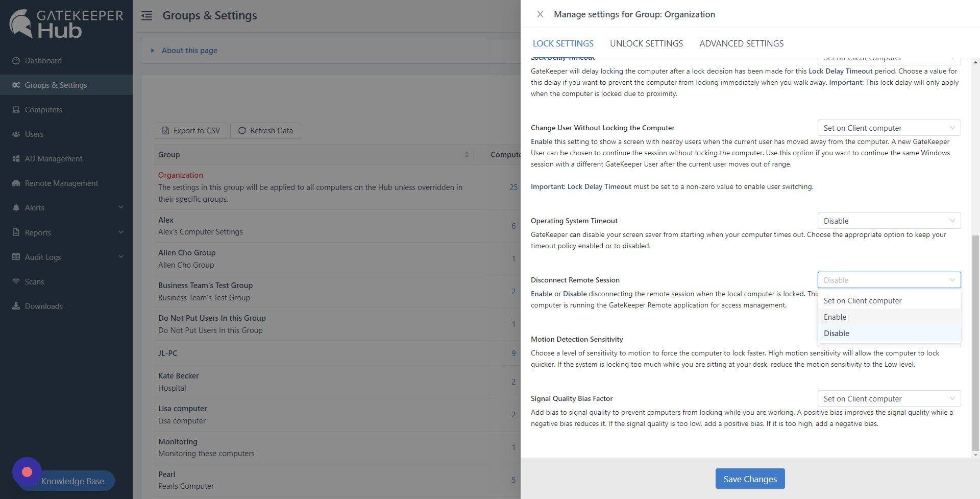Choose 'Set on Client computer' from dropdown list
Viewport: 980px width, 499px height.
click(889, 300)
